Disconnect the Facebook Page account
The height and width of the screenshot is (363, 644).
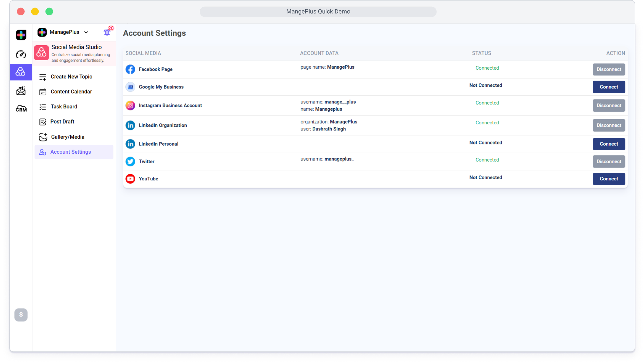point(608,69)
